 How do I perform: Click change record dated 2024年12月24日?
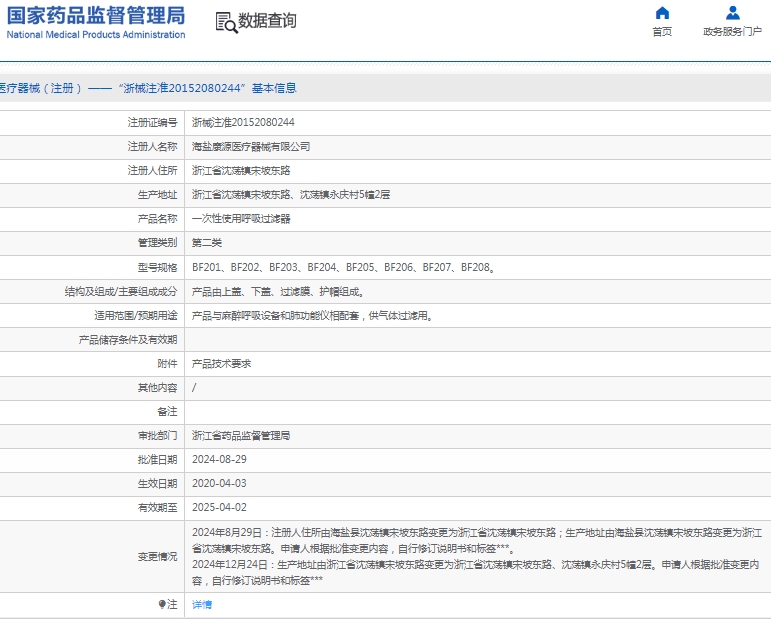click(475, 572)
